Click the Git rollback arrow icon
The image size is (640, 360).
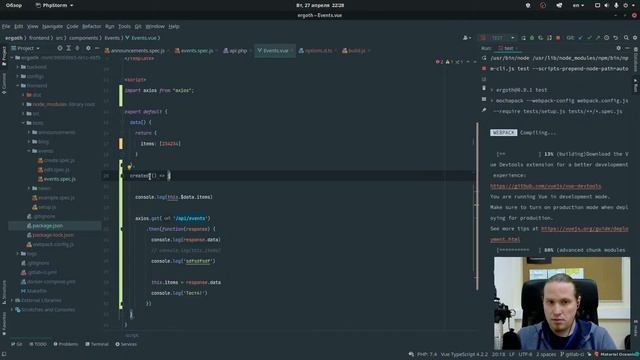coord(616,38)
